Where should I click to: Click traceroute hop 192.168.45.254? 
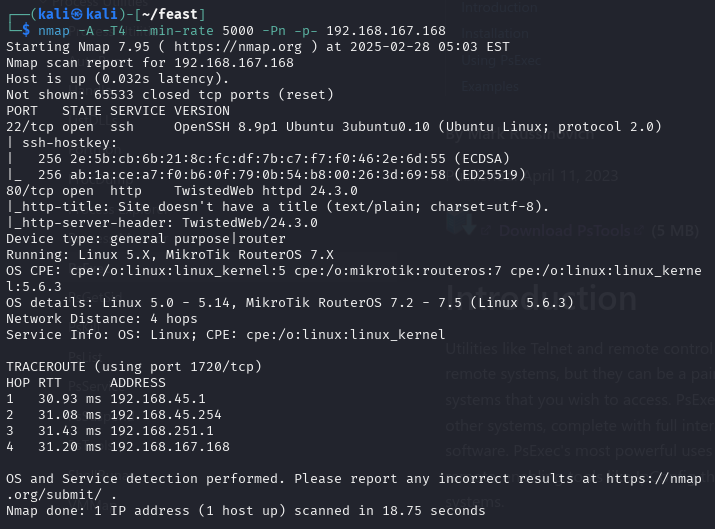click(x=166, y=415)
